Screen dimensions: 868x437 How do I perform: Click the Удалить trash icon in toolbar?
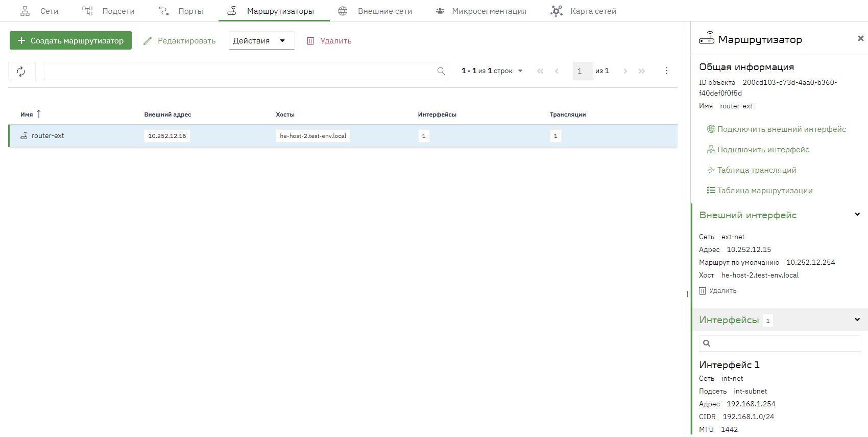coord(310,41)
